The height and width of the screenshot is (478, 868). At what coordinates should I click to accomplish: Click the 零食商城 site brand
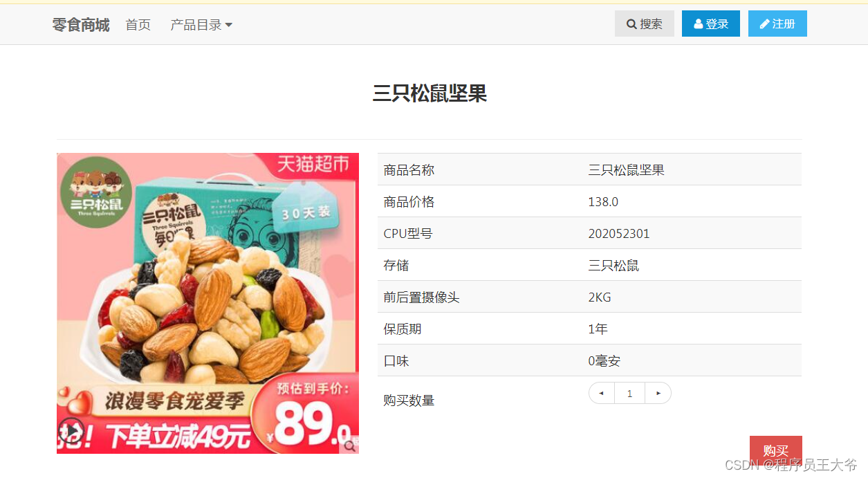81,25
